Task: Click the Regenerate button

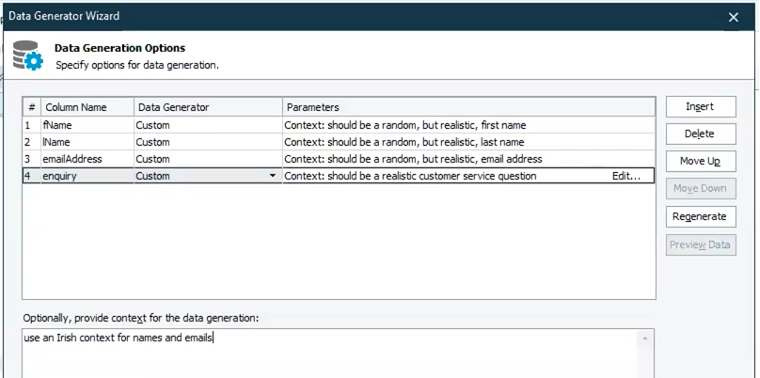Action: (701, 217)
